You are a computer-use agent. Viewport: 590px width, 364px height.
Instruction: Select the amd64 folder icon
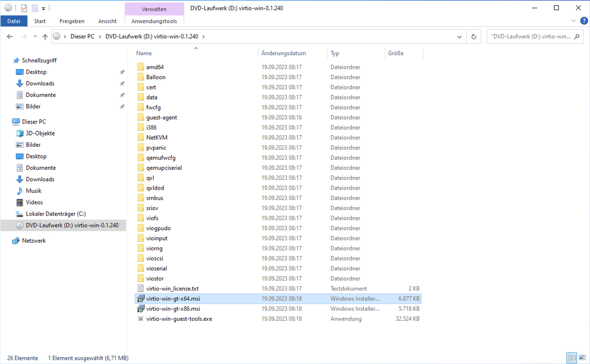click(141, 67)
